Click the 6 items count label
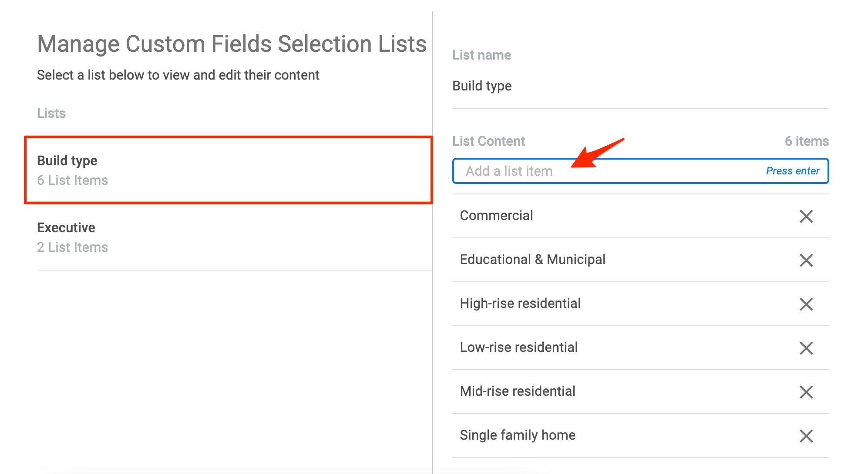Viewport: 868px width, 474px height. (807, 141)
